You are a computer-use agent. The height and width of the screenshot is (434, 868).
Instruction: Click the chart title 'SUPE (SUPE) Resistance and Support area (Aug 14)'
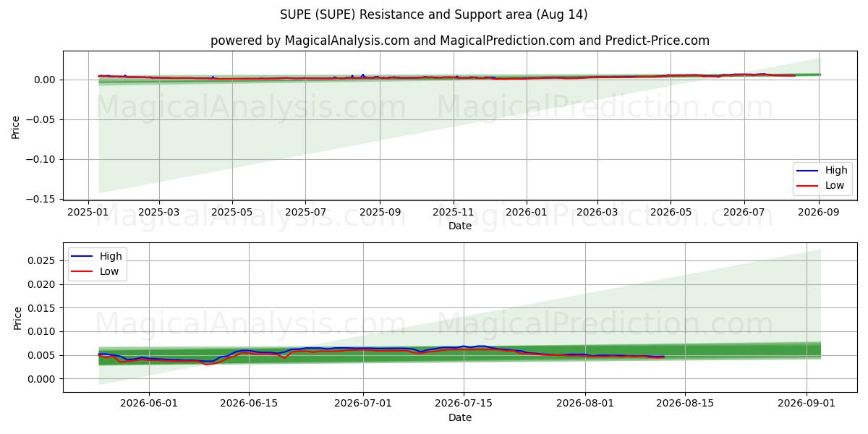point(434,14)
